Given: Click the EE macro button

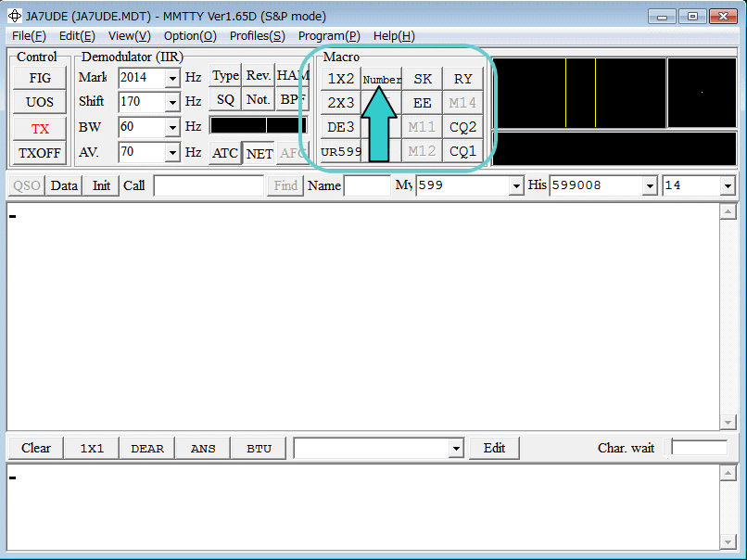Looking at the screenshot, I should (423, 103).
